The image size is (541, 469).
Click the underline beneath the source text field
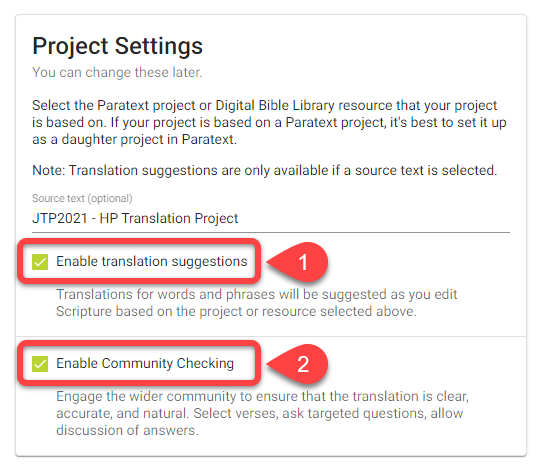[271, 233]
